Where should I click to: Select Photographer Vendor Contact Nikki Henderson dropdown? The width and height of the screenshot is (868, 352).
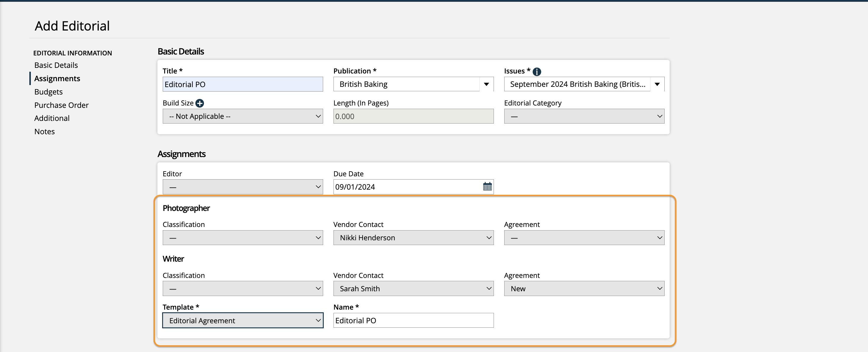pos(413,238)
